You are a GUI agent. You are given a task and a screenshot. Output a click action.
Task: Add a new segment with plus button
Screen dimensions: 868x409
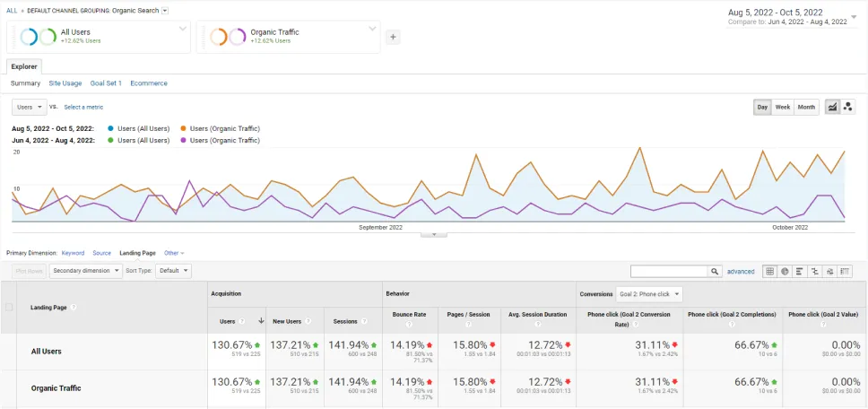tap(393, 37)
